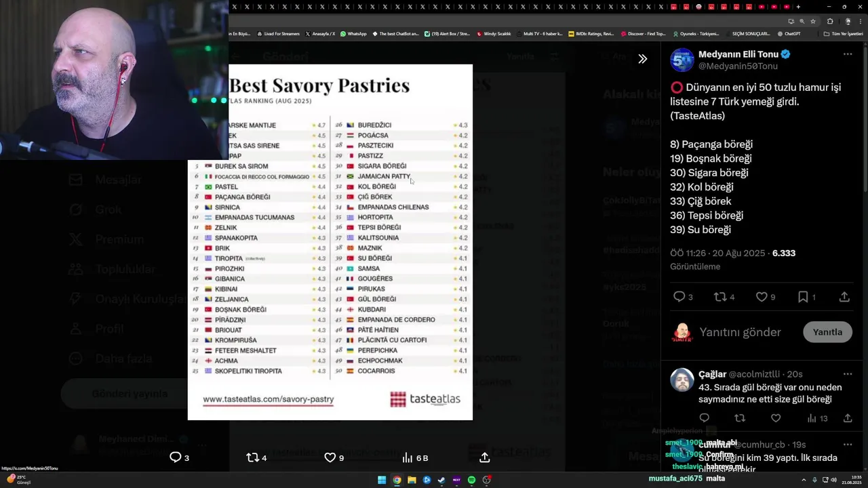Repost via icon below the image viewer
The height and width of the screenshot is (488, 868).
pyautogui.click(x=256, y=457)
